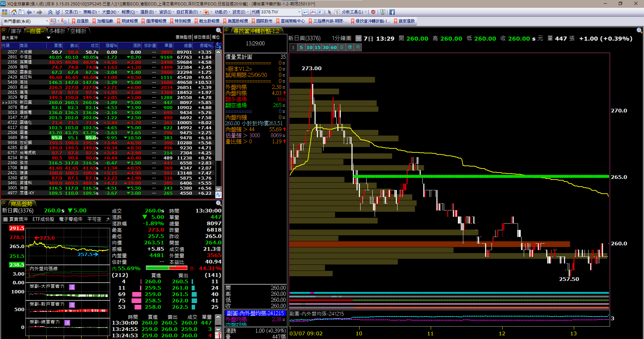This screenshot has height=339, width=644.
Task: Click the 雲端監控 button
Action: [x=183, y=37]
